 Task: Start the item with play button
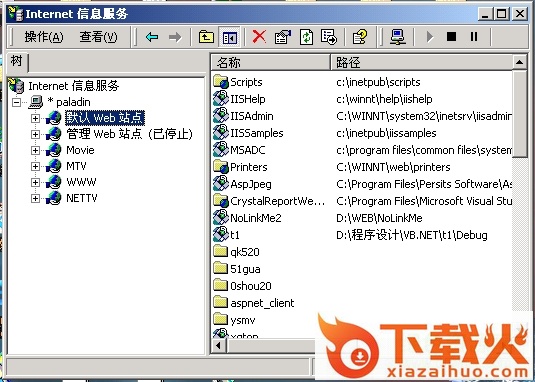(x=430, y=36)
